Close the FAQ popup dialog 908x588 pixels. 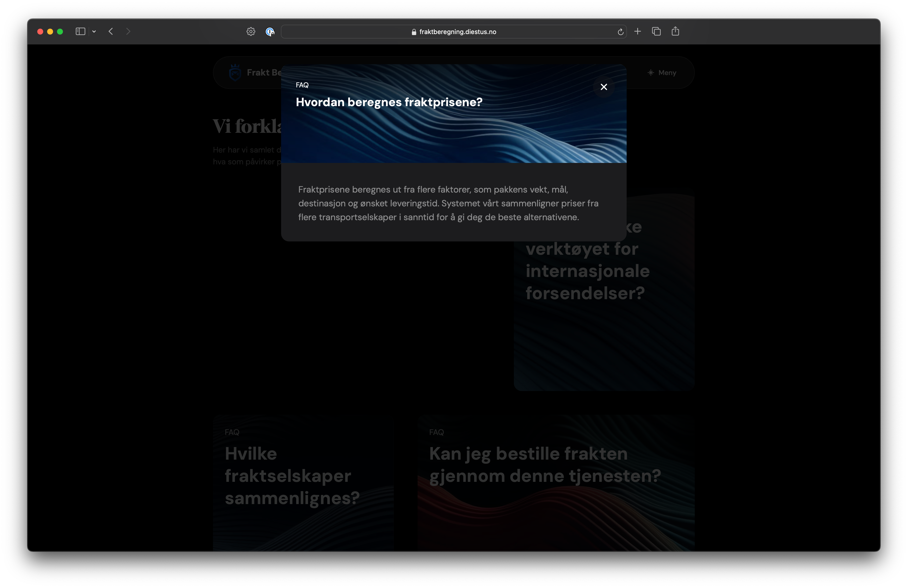[x=603, y=87]
